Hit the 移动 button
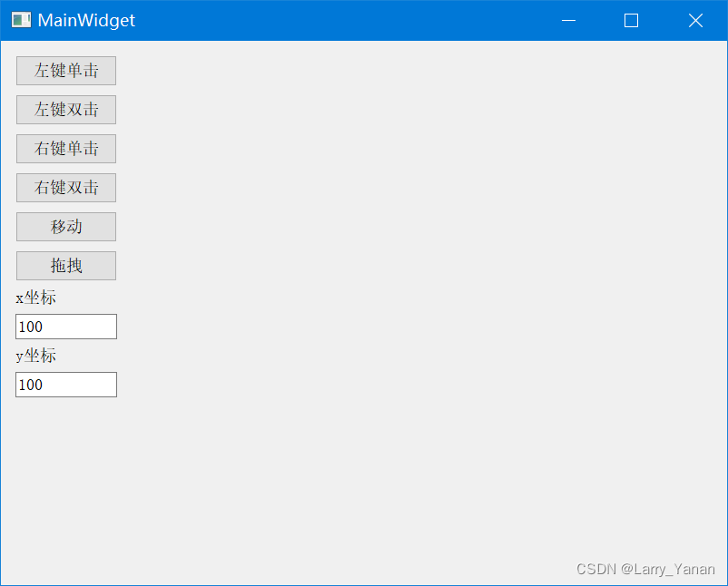The width and height of the screenshot is (728, 586). click(x=66, y=227)
